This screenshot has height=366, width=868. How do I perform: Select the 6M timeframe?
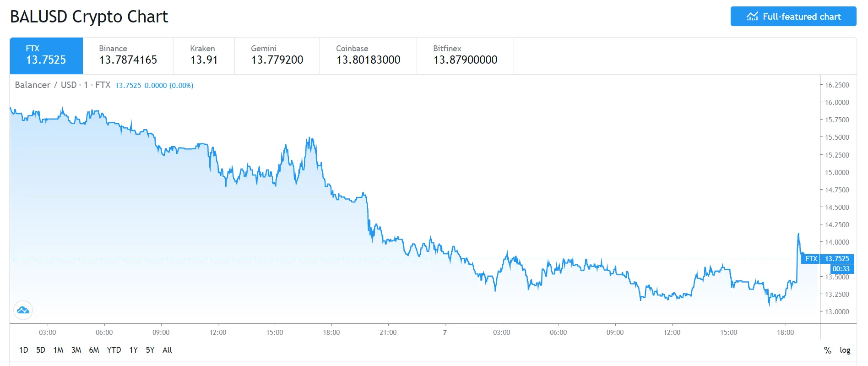(x=94, y=350)
